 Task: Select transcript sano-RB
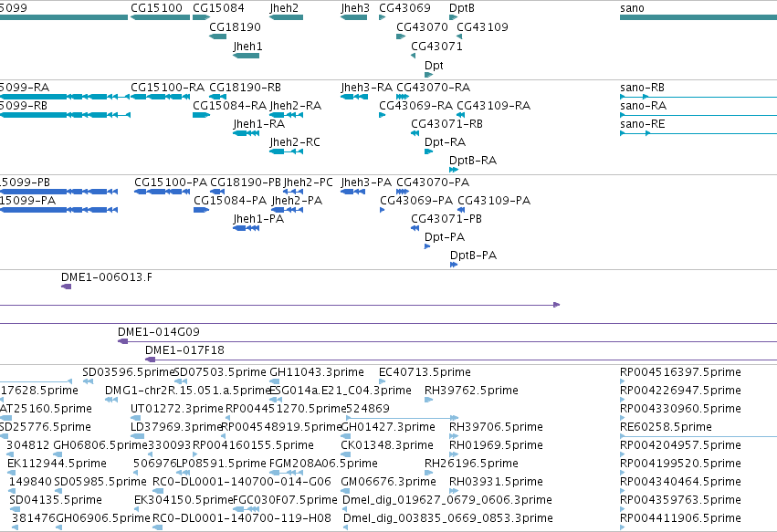coord(698,97)
